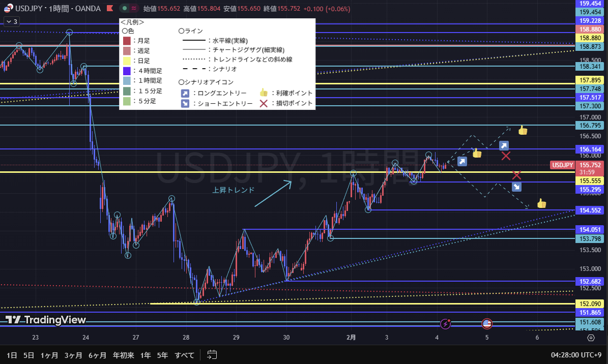Click the USDJPY currency pair flag icon
The image size is (608, 364).
9,9
